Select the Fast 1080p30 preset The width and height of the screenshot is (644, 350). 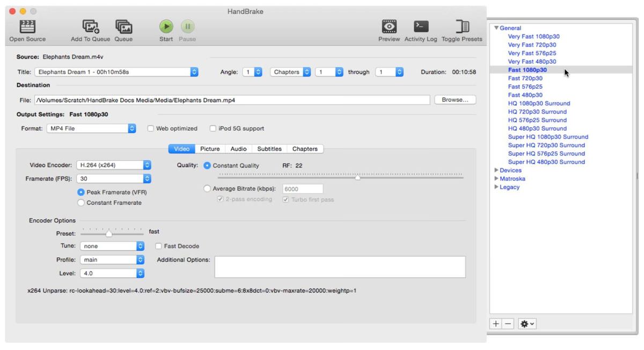528,70
